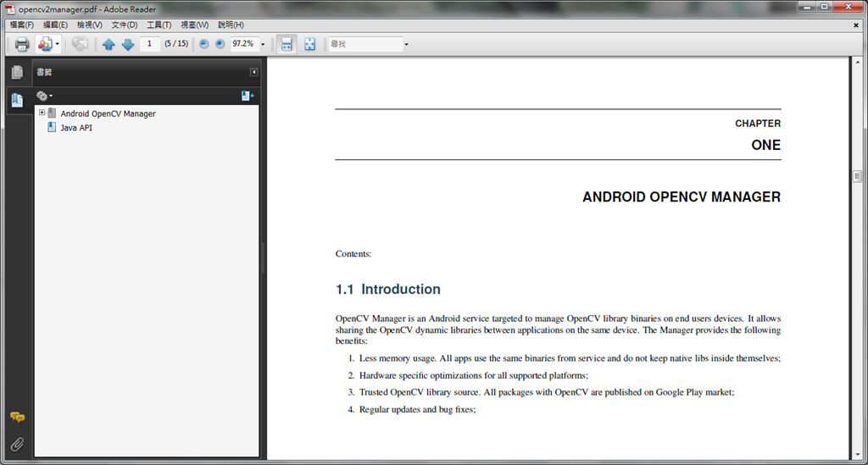Open the comments panel icon

[x=17, y=418]
